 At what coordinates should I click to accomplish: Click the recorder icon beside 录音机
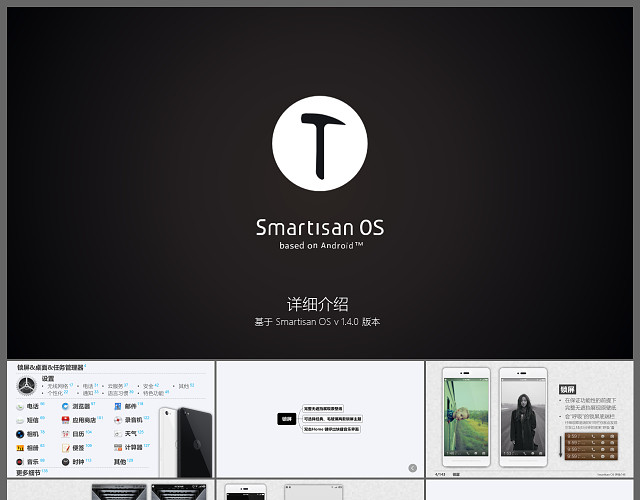(x=118, y=420)
